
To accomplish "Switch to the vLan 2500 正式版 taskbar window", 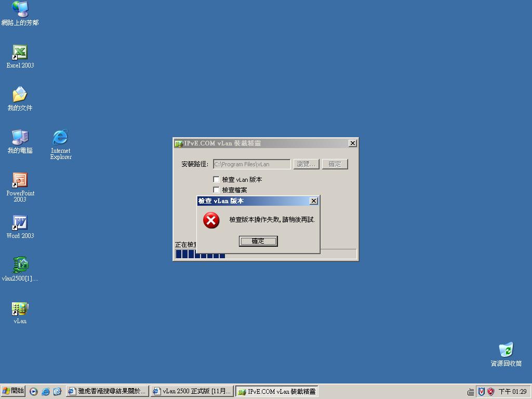I will (x=192, y=391).
